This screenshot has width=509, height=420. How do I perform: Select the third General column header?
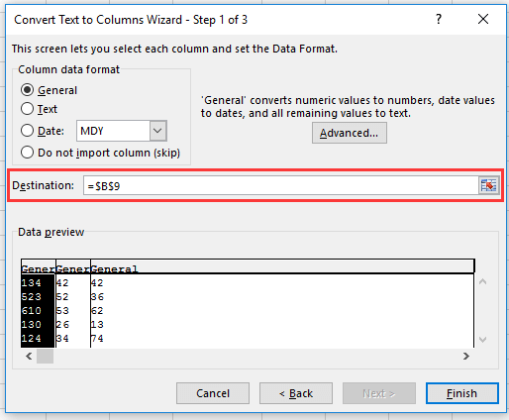(114, 269)
